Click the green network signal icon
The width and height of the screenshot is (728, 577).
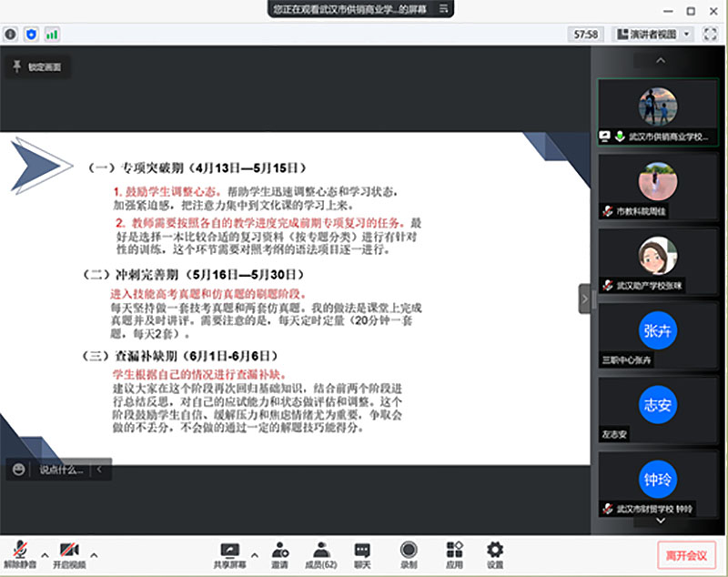point(53,34)
